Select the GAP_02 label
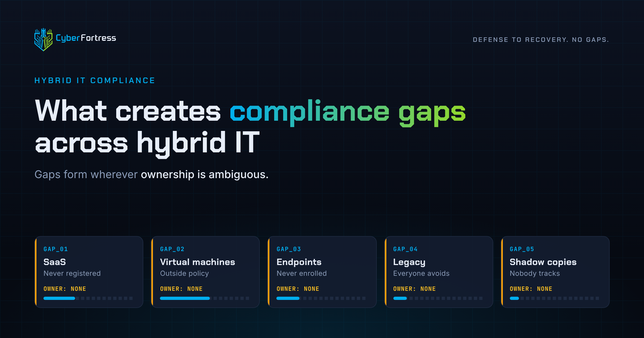Screen dimensions: 644x338 click(172, 249)
